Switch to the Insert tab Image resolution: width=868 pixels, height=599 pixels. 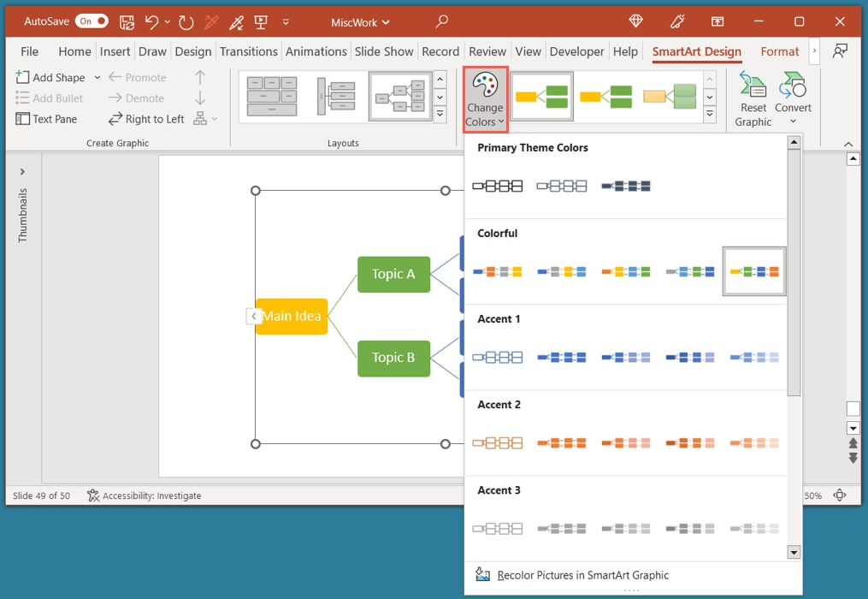pos(115,51)
